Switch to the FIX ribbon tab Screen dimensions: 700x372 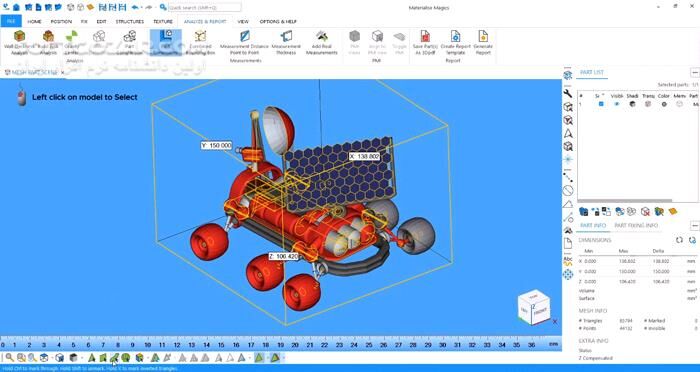pos(84,21)
